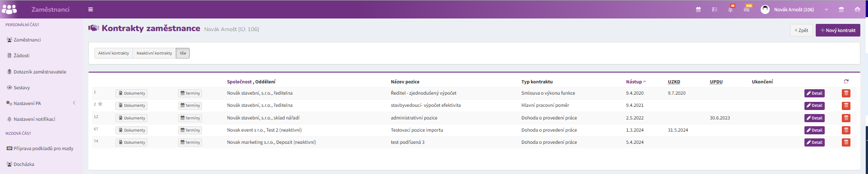Switch to Neaktivní kontrakty filter
Viewport: 868px width, 174px height.
154,53
